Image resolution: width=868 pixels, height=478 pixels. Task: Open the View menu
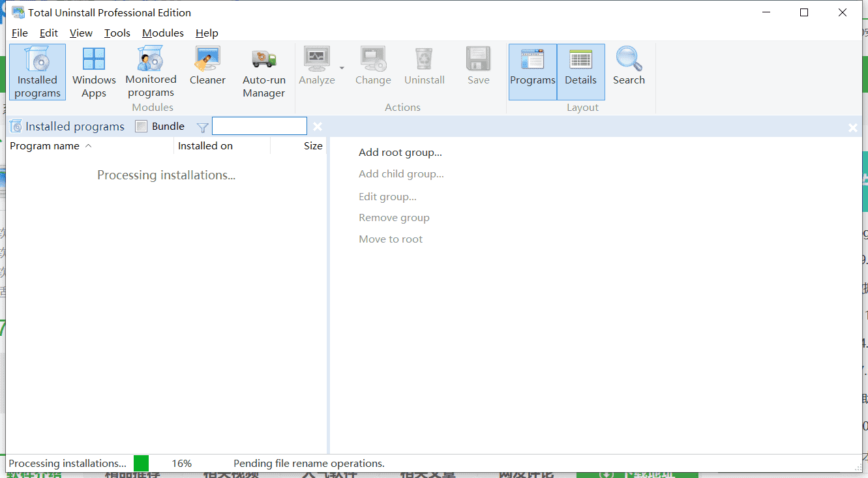click(x=81, y=33)
